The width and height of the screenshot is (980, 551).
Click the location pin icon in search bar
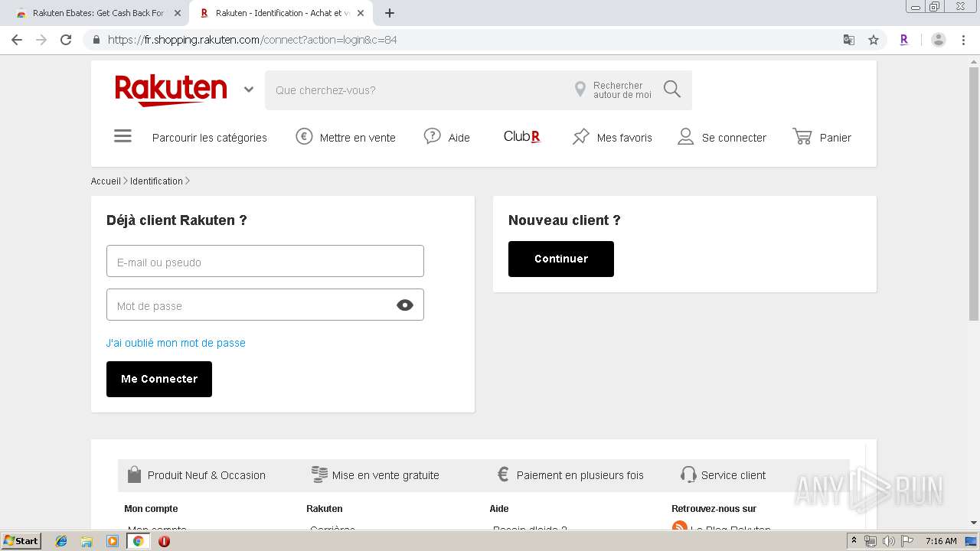pyautogui.click(x=580, y=90)
